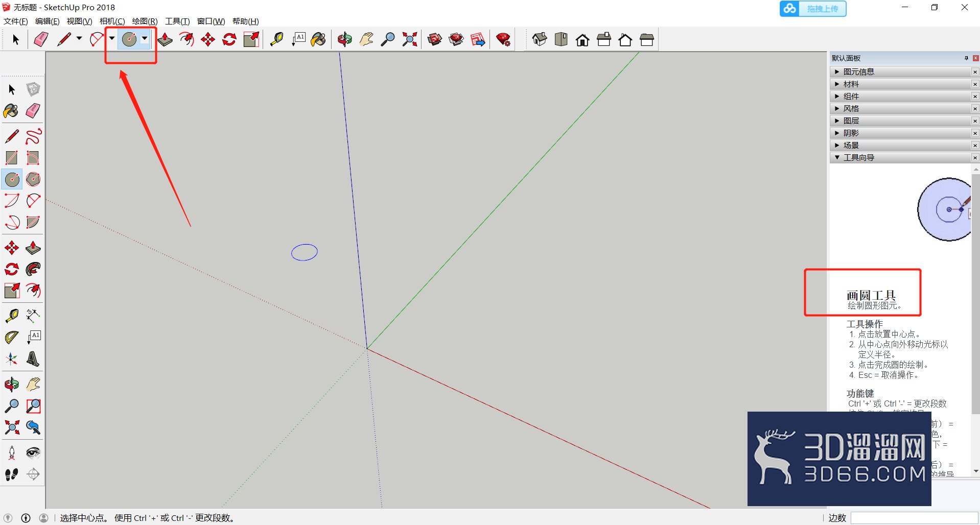980x525 pixels.
Task: Switch to Iso view house icon
Action: click(540, 39)
